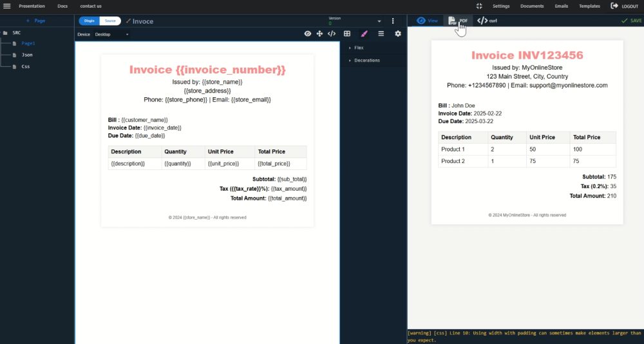Select the {{invoice_date}} placeholder in editor
Screen dimensions: 644x344
click(163, 128)
